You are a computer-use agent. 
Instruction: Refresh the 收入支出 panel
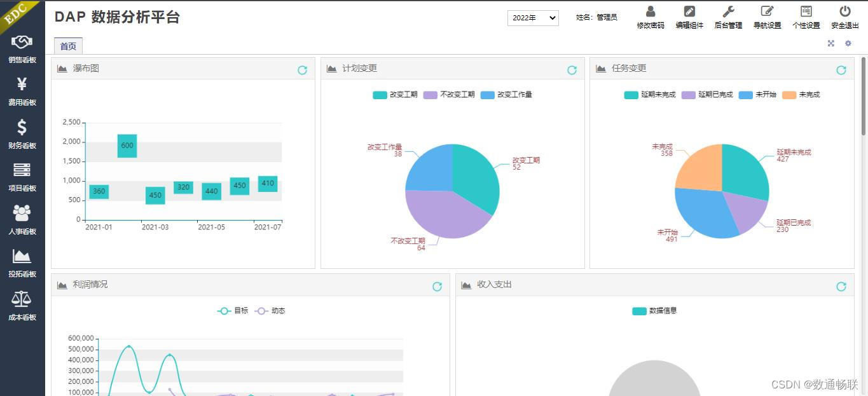tap(841, 287)
